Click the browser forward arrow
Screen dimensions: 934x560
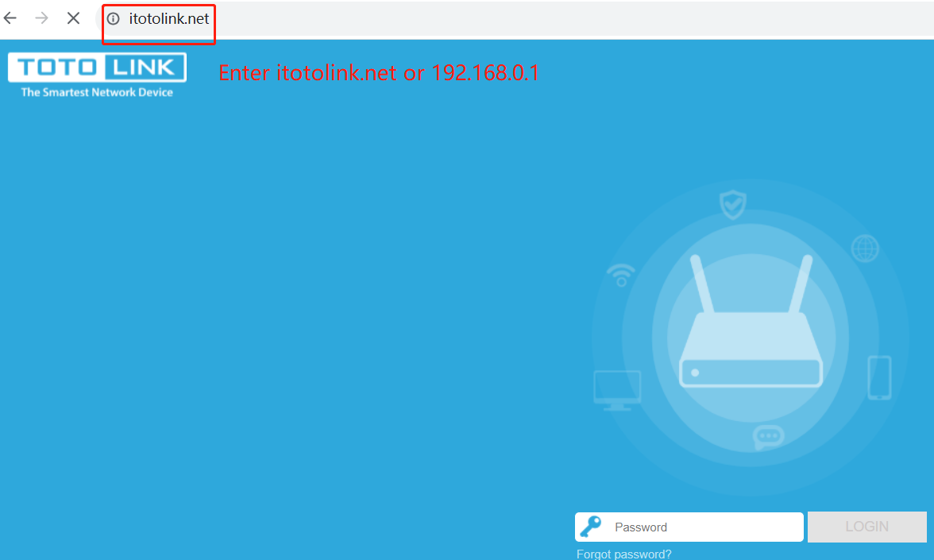click(x=41, y=18)
